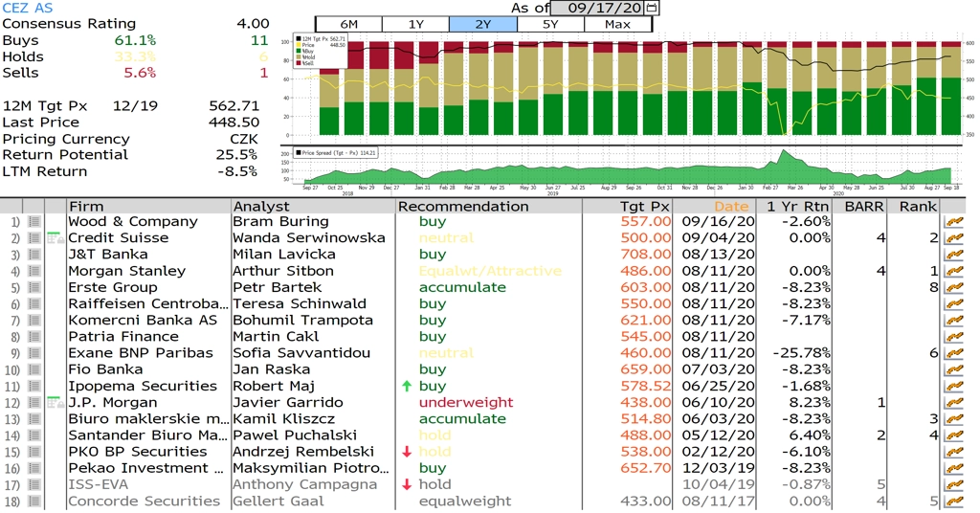The height and width of the screenshot is (513, 980).
Task: Select Wood & Company firm name
Action: point(132,222)
